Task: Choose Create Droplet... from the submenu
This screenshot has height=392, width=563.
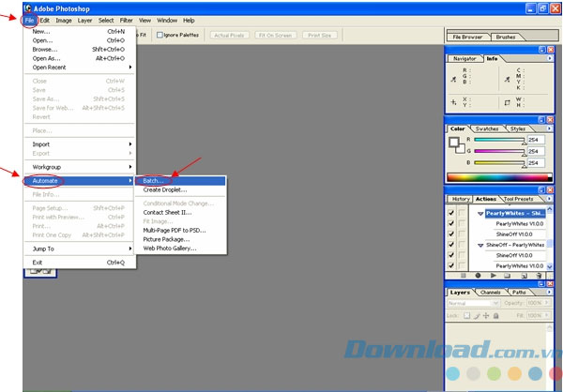Action: pos(180,189)
